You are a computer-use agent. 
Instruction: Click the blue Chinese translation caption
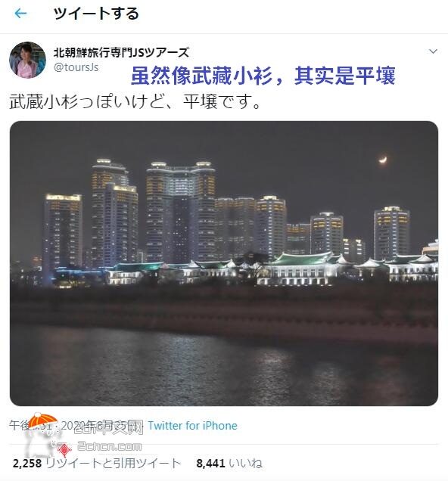263,76
